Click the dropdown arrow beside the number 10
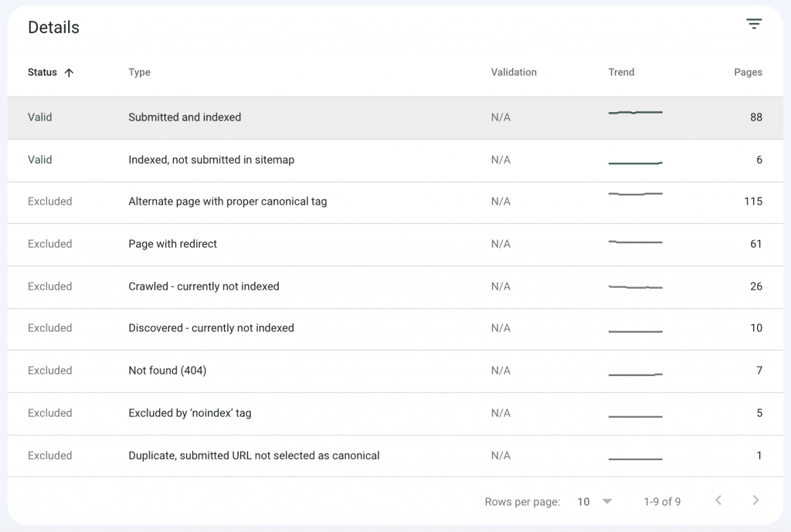Screen dimensions: 791x532 [606, 501]
